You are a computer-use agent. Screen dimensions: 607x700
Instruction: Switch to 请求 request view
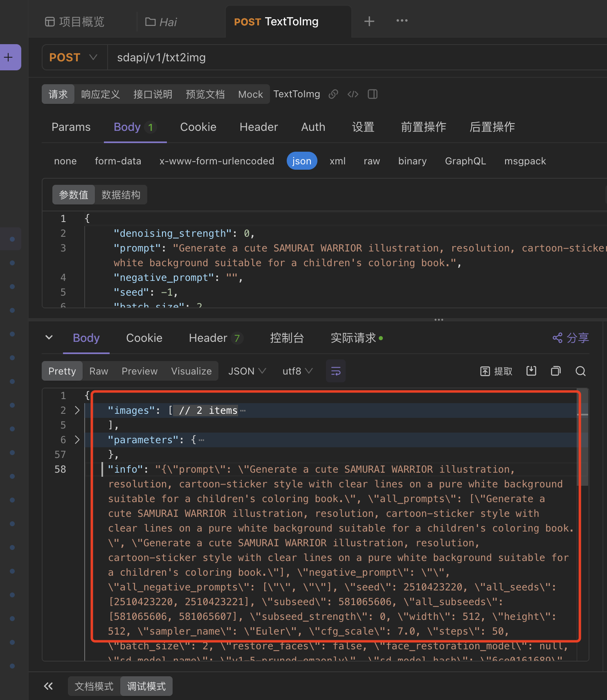tap(58, 94)
